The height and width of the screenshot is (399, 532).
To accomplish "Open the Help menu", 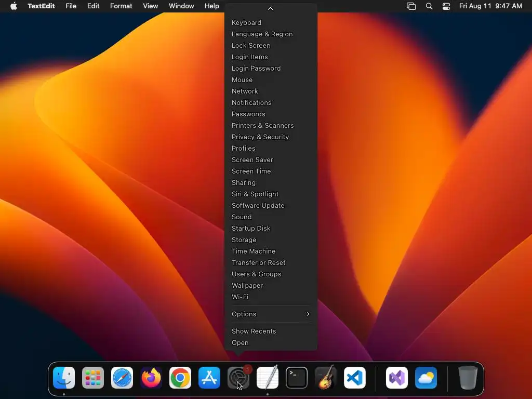I will coord(212,6).
